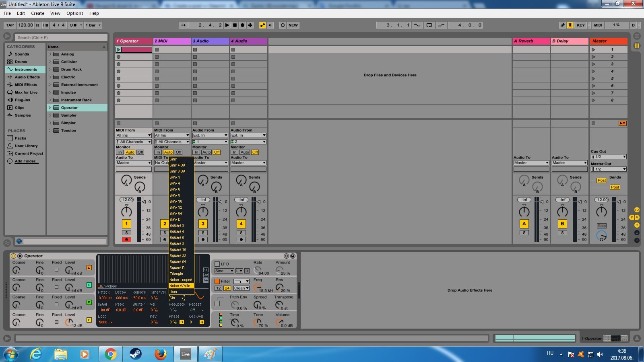Screen dimensions: 644x362
Task: Click the Steam icon in taskbar
Action: click(x=135, y=354)
